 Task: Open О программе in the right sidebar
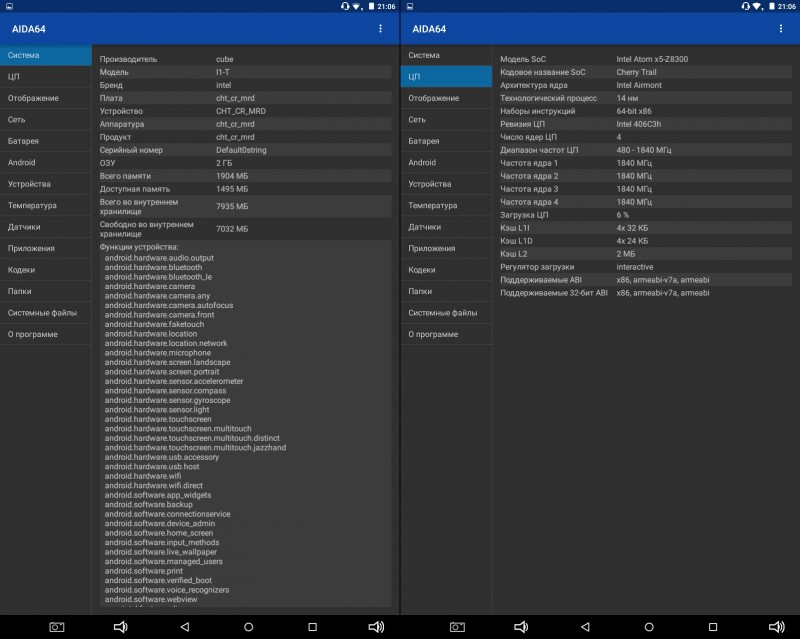[x=446, y=334]
